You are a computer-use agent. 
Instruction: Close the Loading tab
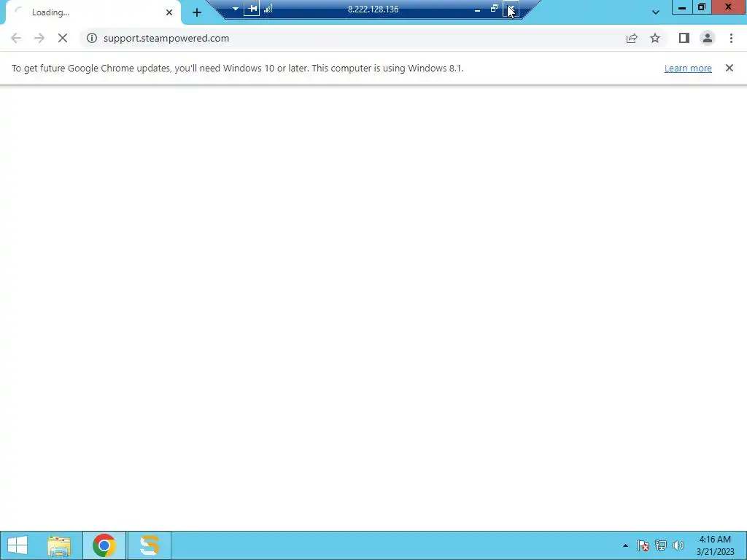pos(169,12)
